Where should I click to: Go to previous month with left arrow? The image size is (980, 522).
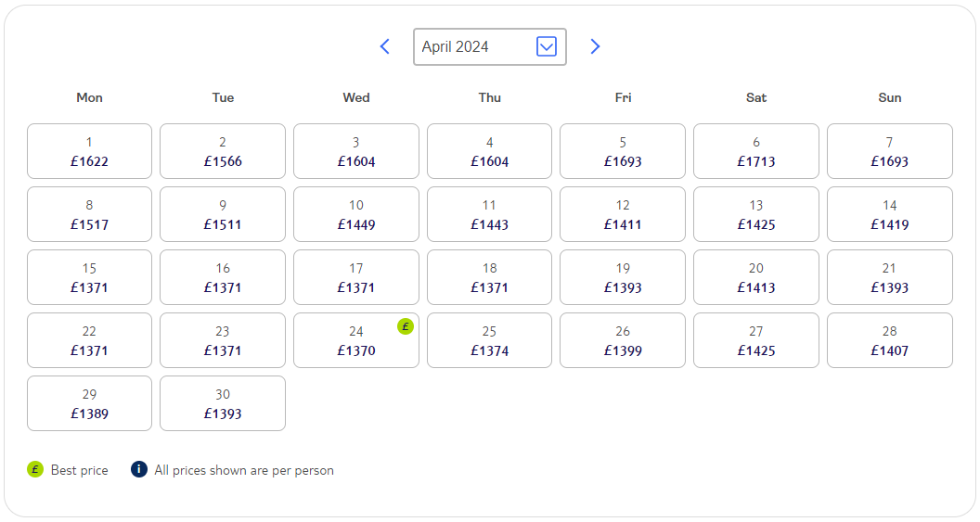385,46
